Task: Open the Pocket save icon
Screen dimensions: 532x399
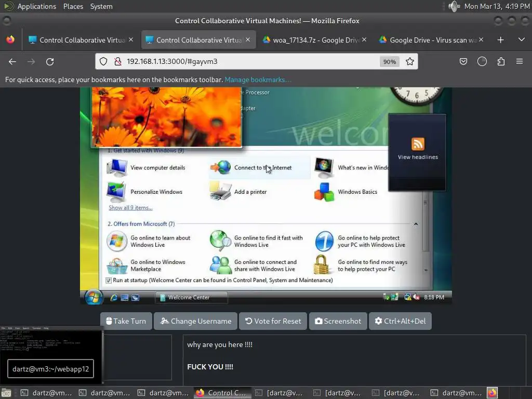Action: coord(463,61)
